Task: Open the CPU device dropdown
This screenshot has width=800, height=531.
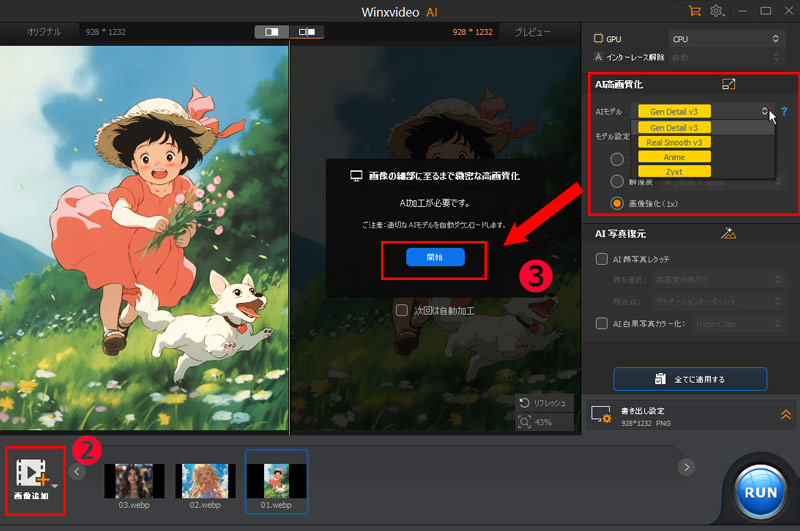Action: pyautogui.click(x=725, y=39)
